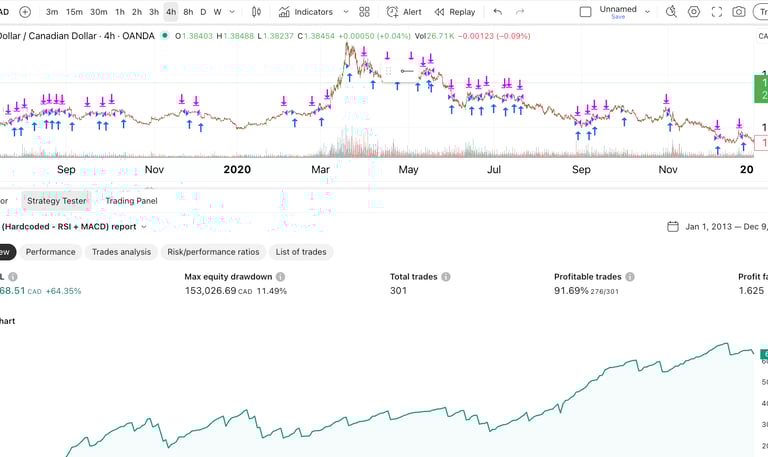Switch to the Performance tab
Screen dimensions: 768x457
tap(50, 252)
